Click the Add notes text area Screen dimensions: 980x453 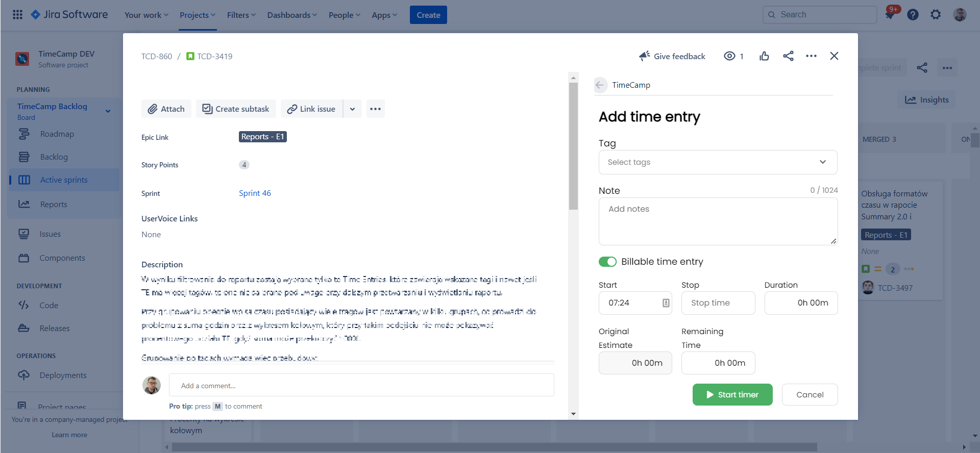point(718,221)
